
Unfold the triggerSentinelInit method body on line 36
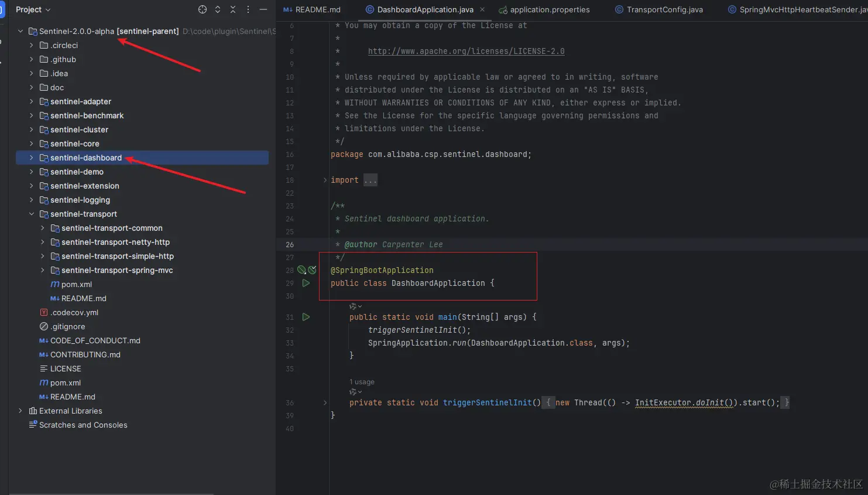[x=325, y=402]
